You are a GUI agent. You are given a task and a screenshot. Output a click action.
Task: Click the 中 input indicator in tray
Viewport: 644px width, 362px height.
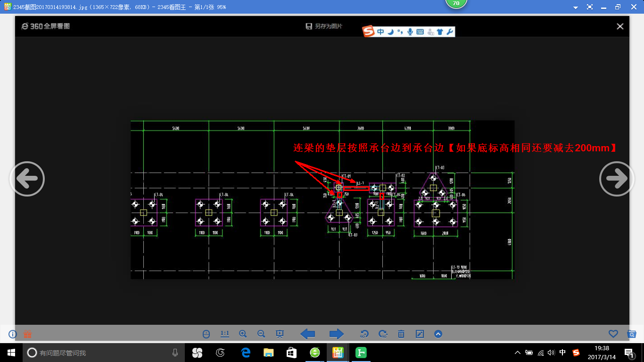[x=562, y=353]
